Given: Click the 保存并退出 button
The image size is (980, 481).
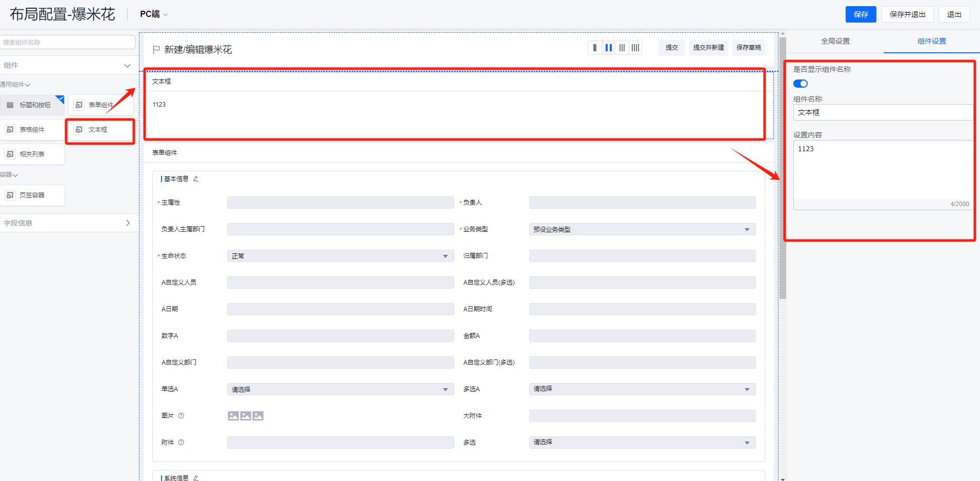Looking at the screenshot, I should (x=907, y=14).
